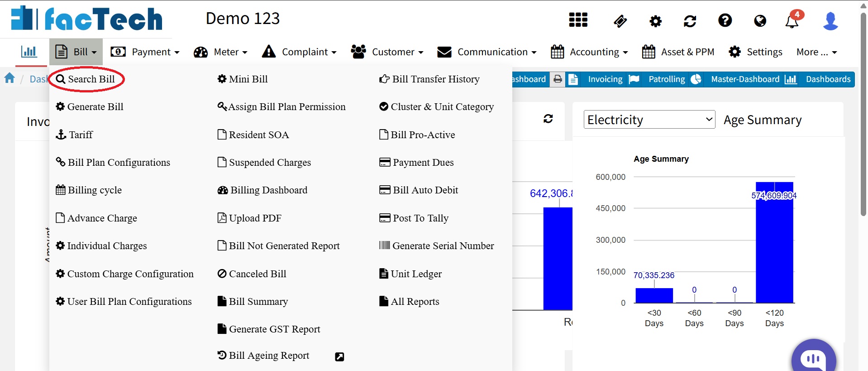The image size is (868, 371).
Task: Open the apps grid icon
Action: tap(578, 20)
